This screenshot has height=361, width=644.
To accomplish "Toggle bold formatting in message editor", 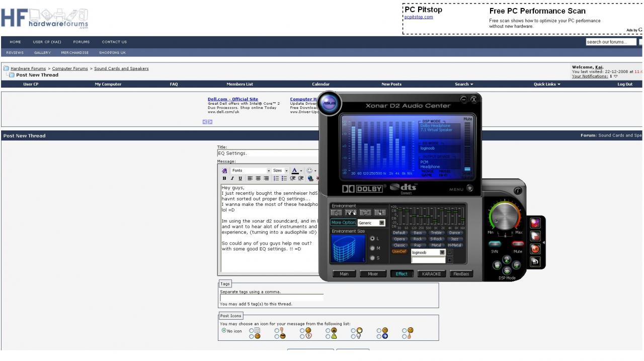I will (224, 178).
